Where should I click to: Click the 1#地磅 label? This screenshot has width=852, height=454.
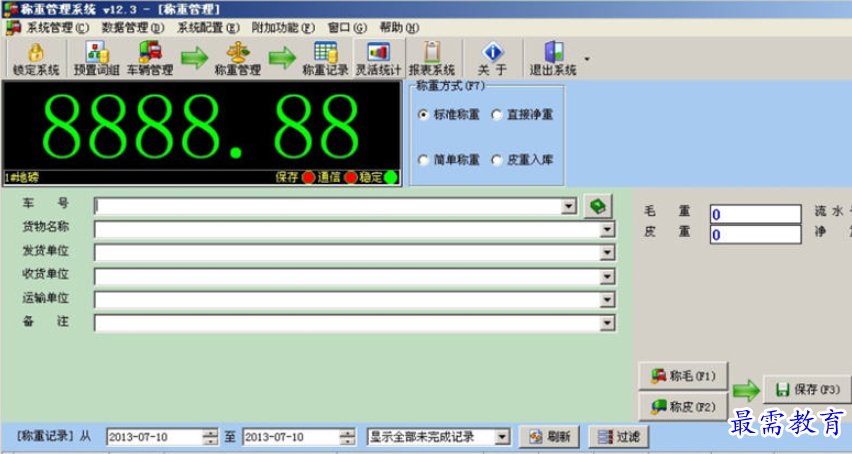tap(22, 178)
